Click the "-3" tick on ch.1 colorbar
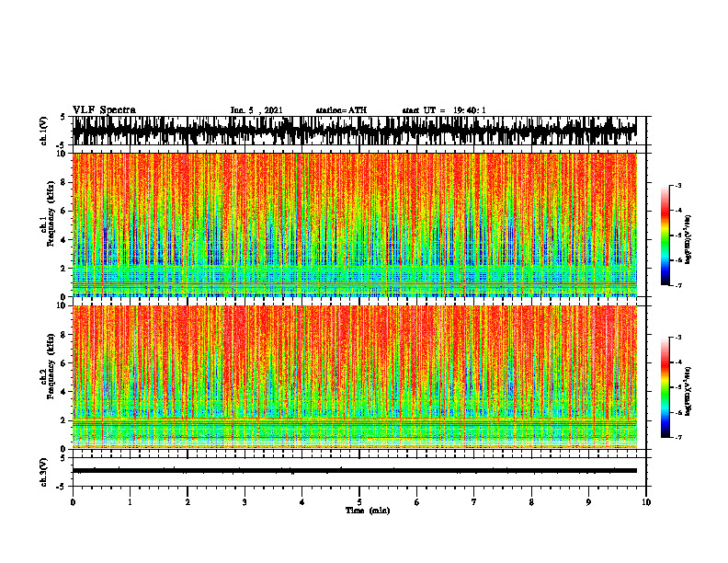The width and height of the screenshot is (728, 563). tap(678, 185)
